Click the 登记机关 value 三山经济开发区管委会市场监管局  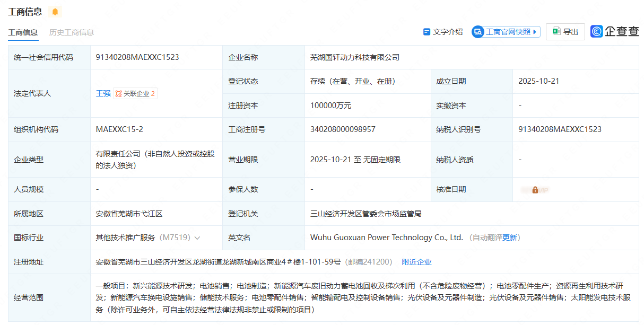[365, 214]
